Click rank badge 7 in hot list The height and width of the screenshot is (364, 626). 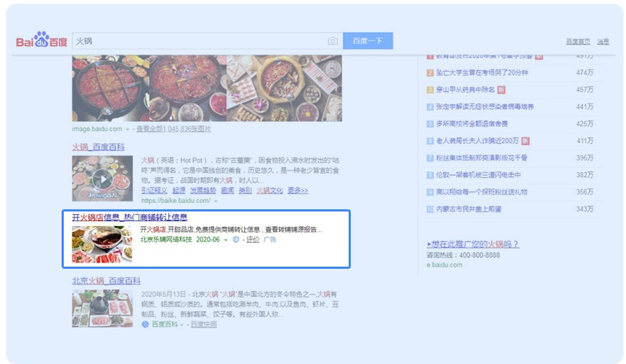pos(430,158)
